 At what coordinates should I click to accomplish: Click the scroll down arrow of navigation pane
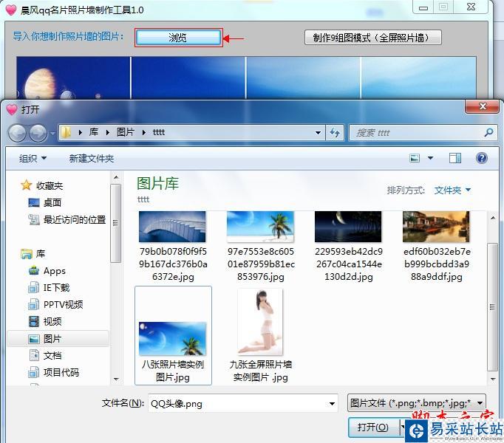point(116,380)
